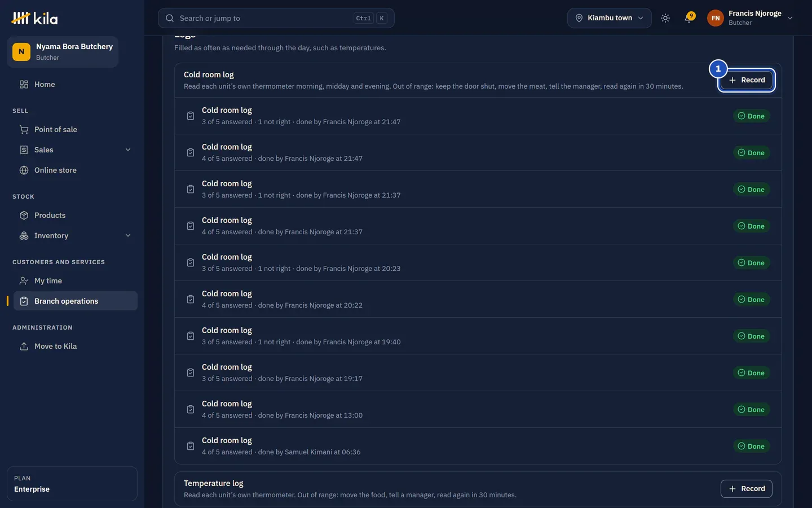Click the Inventory boxes icon
This screenshot has height=508, width=812.
coord(24,235)
